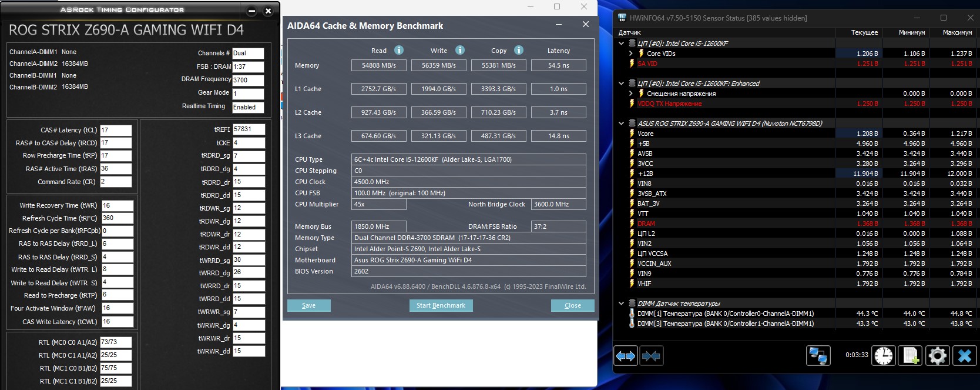Click Gear Mode value field
This screenshot has width=980, height=390.
tap(248, 94)
